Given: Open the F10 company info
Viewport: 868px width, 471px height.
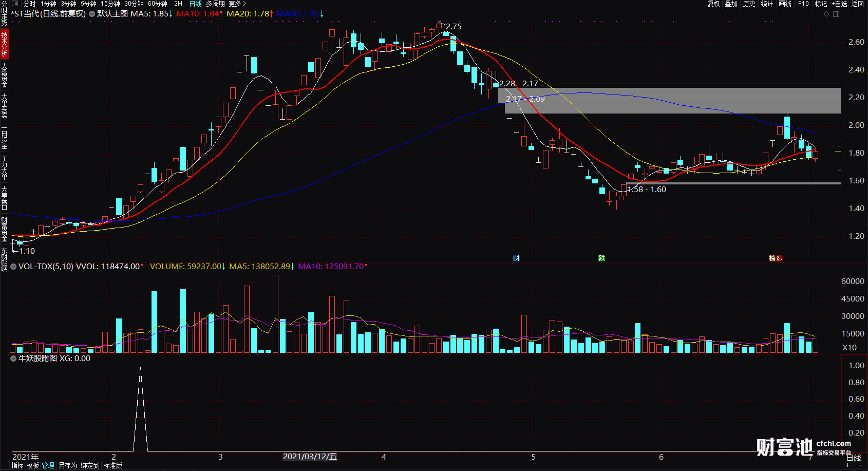Looking at the screenshot, I should click(x=803, y=4).
